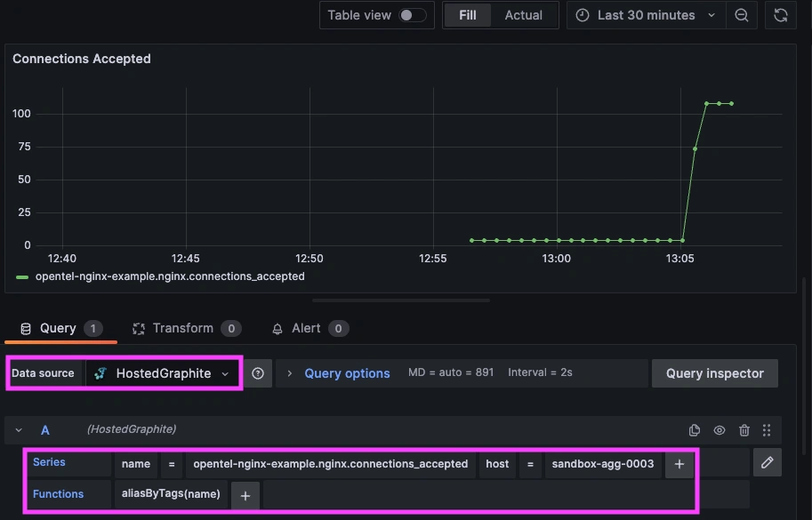Click the query name A label
The width and height of the screenshot is (812, 520).
45,430
